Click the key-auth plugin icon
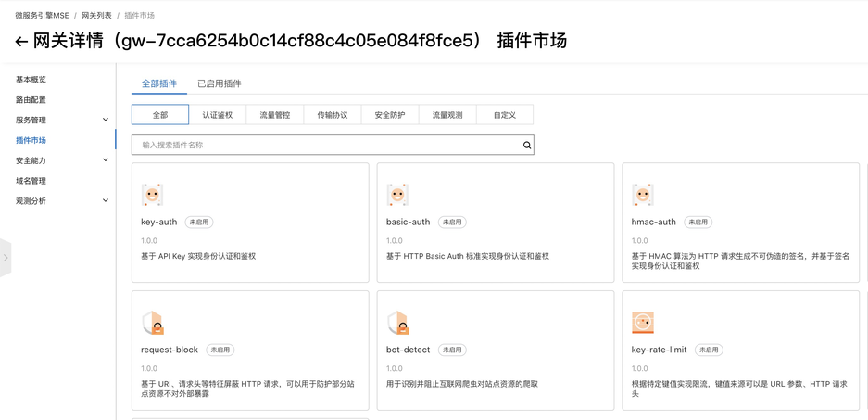Image resolution: width=868 pixels, height=420 pixels. (152, 195)
